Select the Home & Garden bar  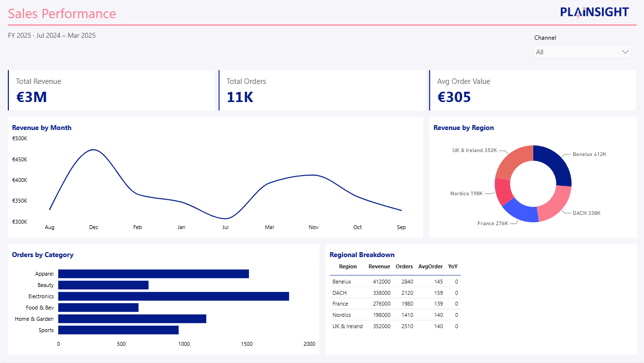pos(132,319)
